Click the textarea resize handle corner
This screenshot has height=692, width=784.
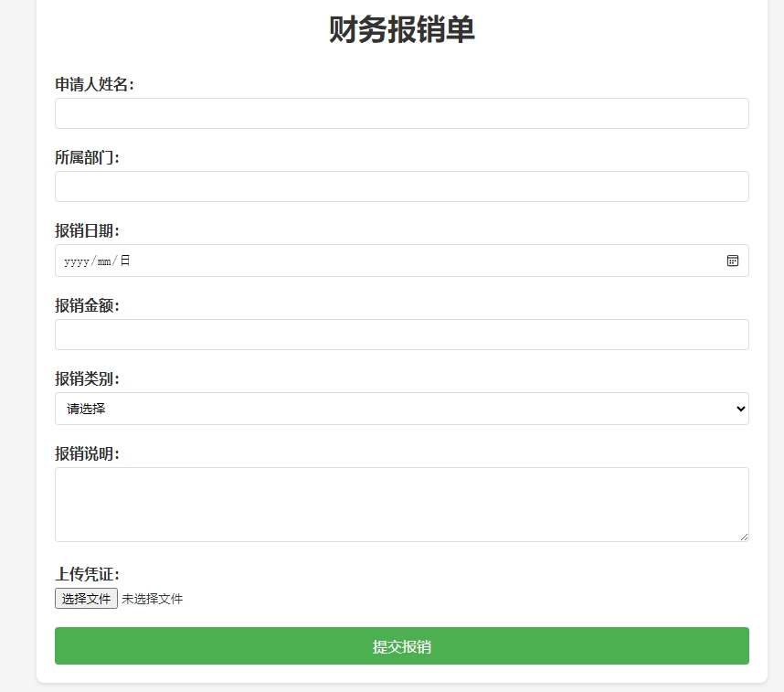(744, 537)
